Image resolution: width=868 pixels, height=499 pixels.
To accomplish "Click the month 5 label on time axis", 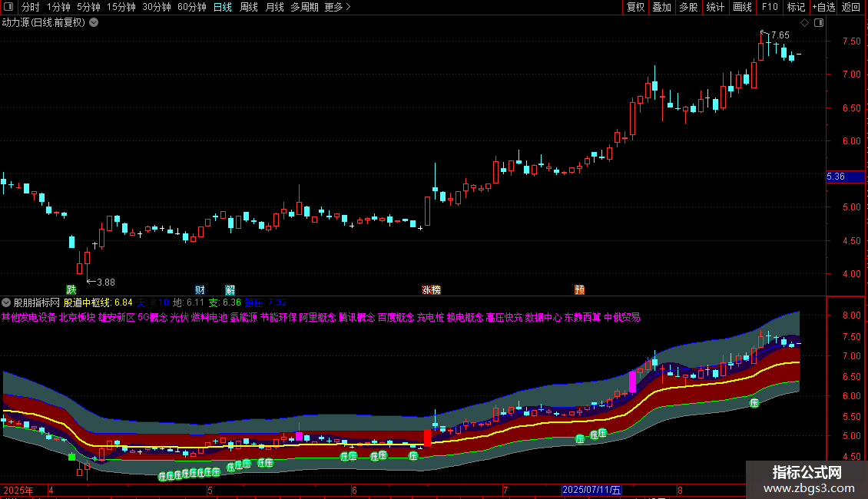I will (x=210, y=490).
